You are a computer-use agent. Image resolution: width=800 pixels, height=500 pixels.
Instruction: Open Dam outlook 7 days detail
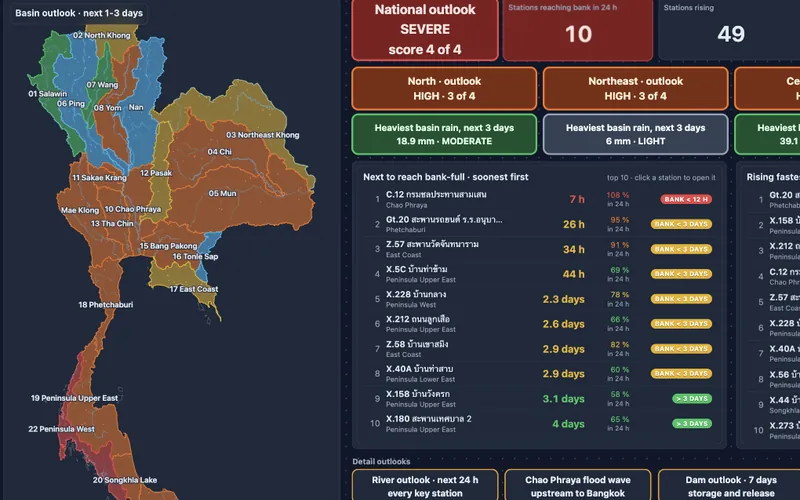[x=731, y=486]
